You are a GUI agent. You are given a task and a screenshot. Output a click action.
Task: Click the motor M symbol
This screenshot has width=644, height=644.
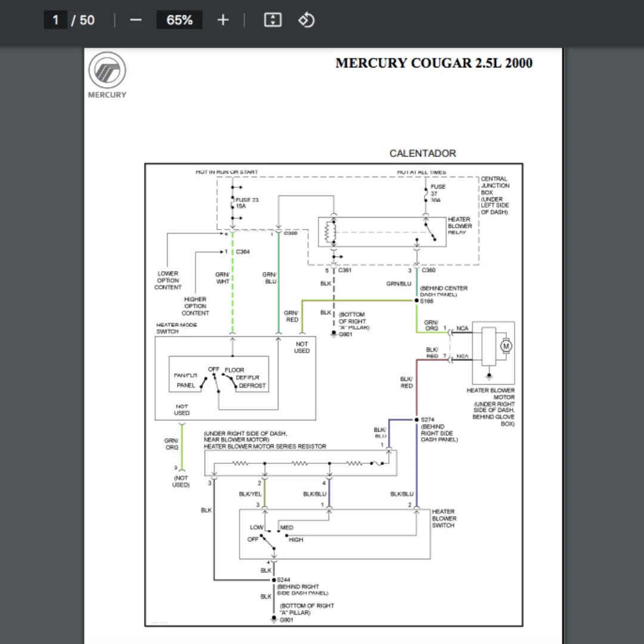pos(506,346)
